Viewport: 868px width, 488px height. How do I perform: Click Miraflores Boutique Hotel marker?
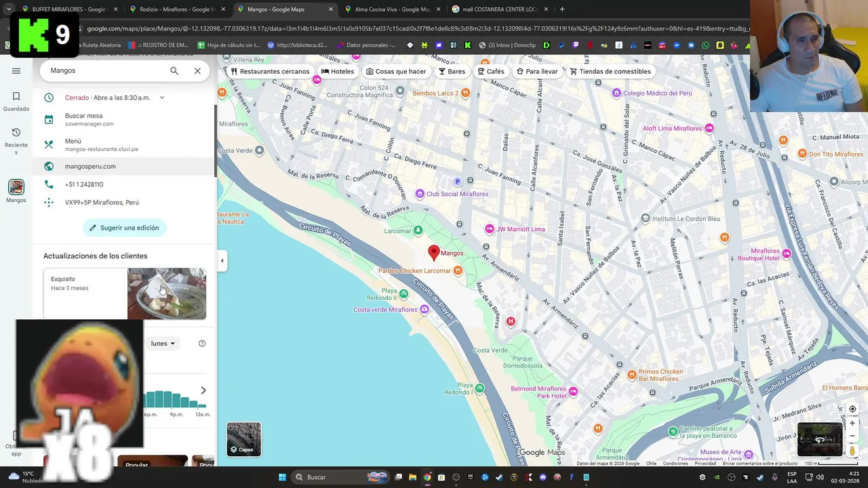tap(787, 253)
